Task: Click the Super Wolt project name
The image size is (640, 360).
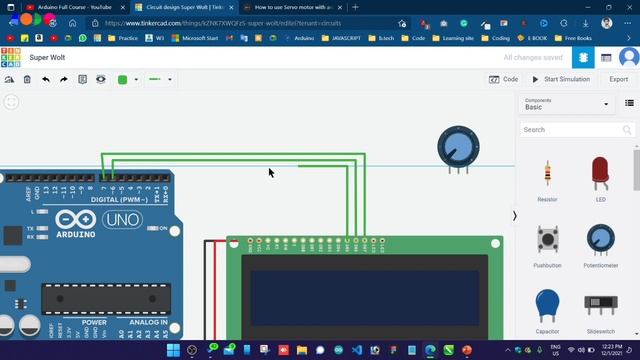Action: click(47, 58)
